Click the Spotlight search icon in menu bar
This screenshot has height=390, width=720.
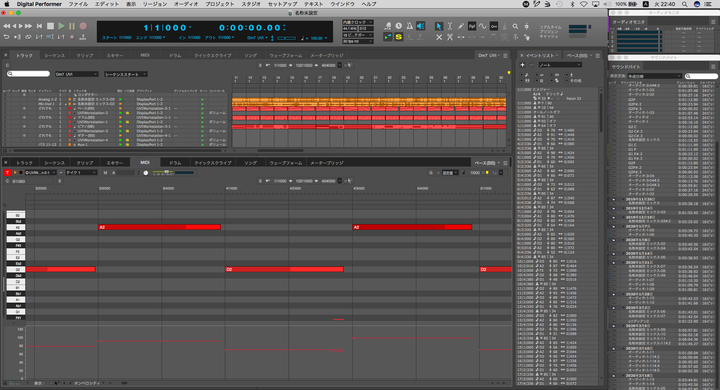pyautogui.click(x=685, y=4)
